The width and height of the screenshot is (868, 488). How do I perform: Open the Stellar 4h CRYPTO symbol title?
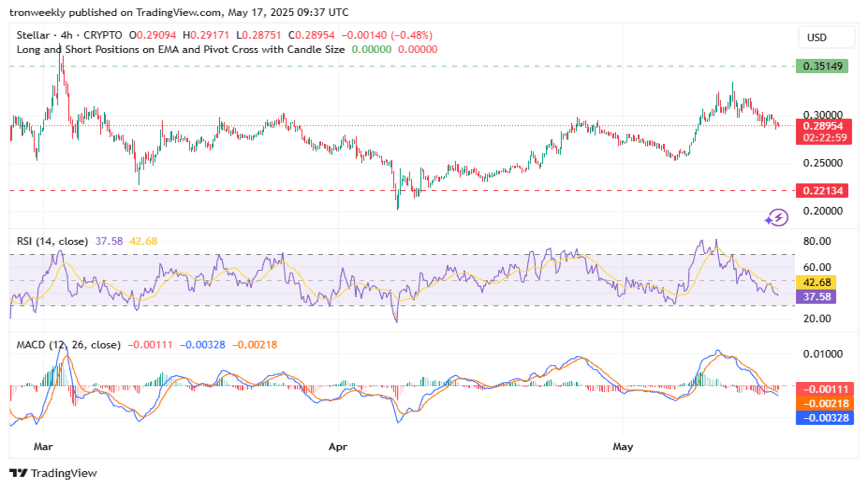click(69, 35)
